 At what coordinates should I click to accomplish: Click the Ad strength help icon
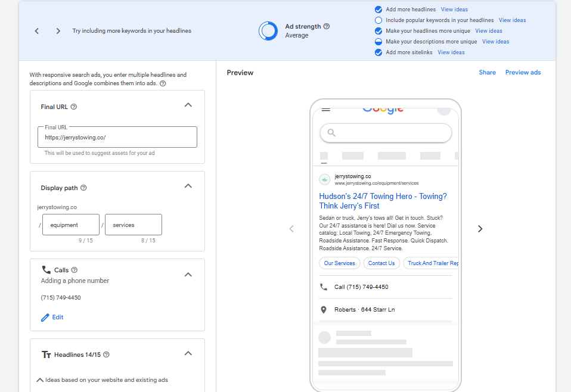point(327,26)
